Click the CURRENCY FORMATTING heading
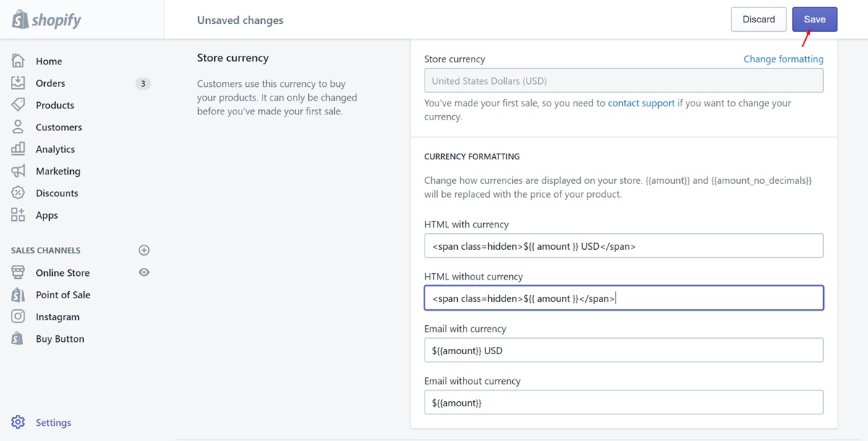Viewport: 868px width, 441px height. click(x=472, y=156)
